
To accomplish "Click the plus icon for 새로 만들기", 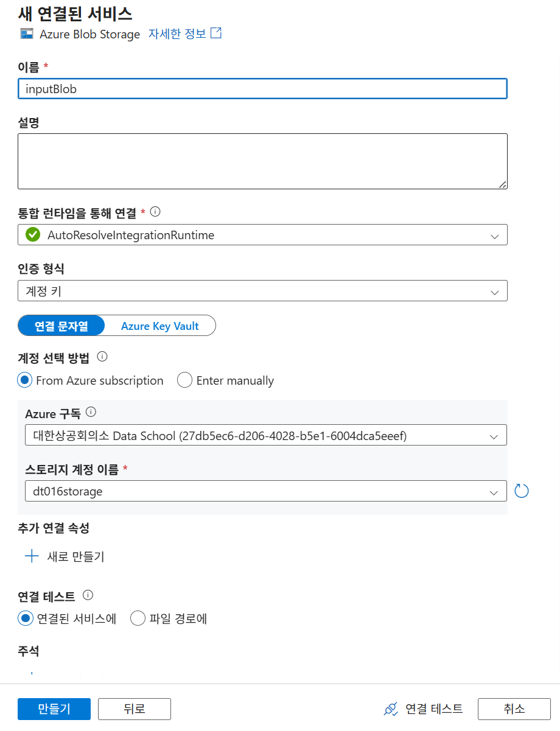I will (x=32, y=556).
